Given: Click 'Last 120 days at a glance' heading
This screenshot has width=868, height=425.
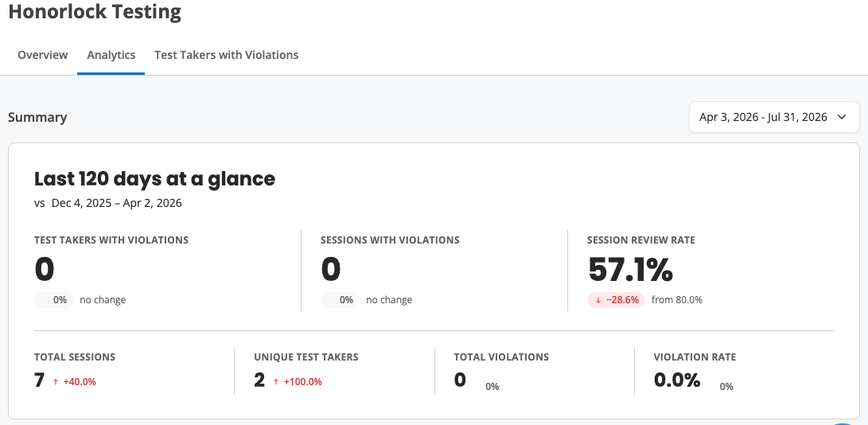Looking at the screenshot, I should pos(154,179).
